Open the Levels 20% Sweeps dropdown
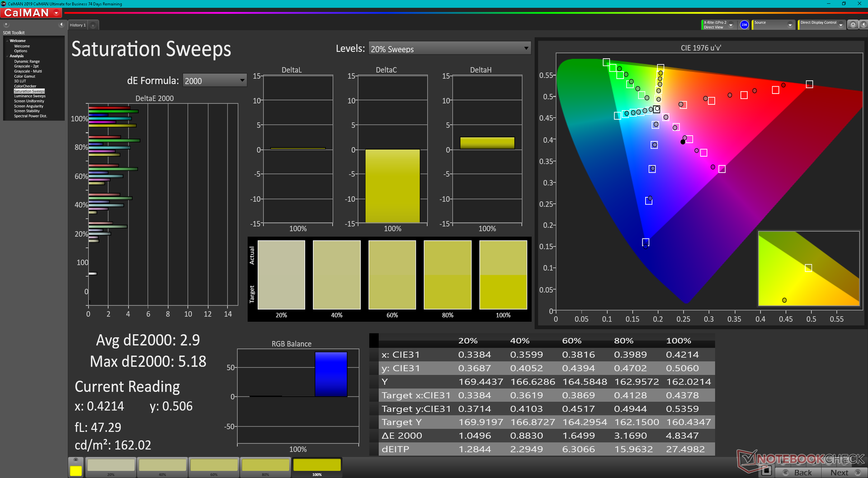Image resolution: width=868 pixels, height=478 pixels. tap(450, 49)
